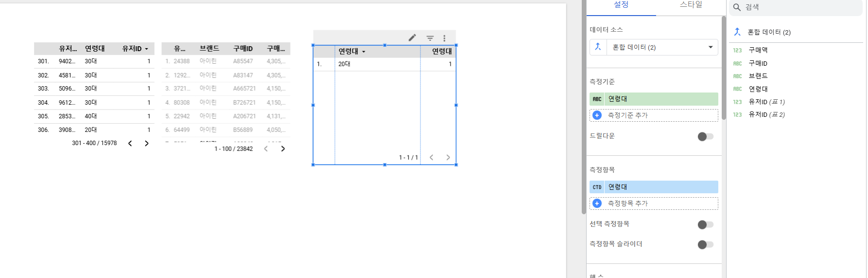Click the 브랜드 column header
The width and height of the screenshot is (868, 278).
point(209,48)
